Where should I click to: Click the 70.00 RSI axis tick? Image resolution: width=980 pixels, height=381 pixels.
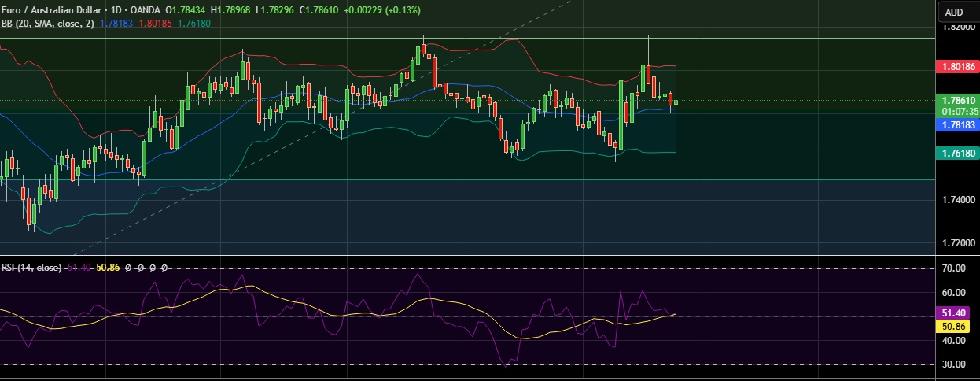pos(953,268)
